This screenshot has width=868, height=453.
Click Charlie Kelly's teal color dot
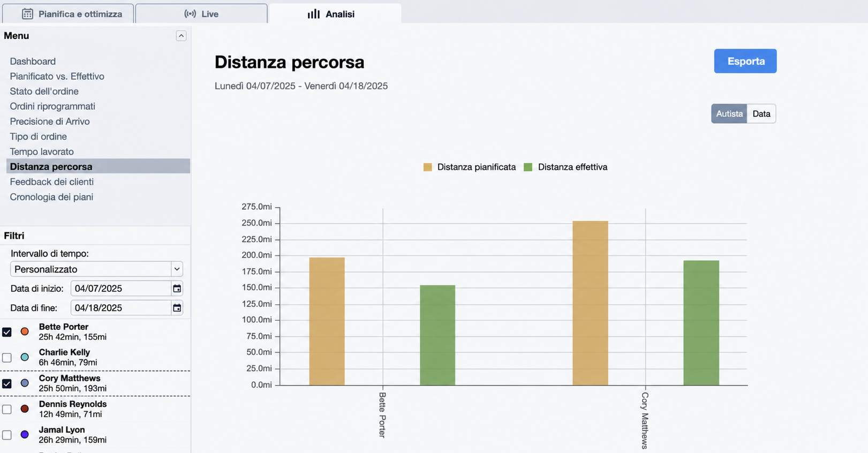pyautogui.click(x=25, y=358)
